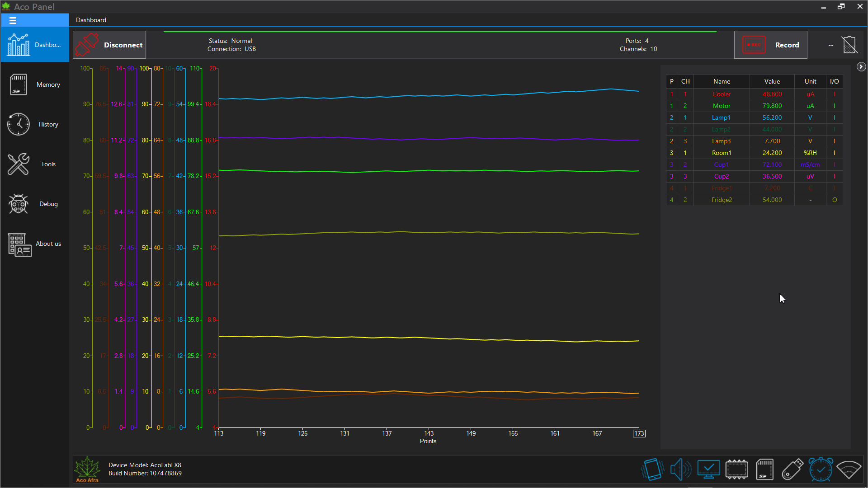This screenshot has height=488, width=868.
Task: Restore down the Aco Panel window
Action: [x=841, y=6]
